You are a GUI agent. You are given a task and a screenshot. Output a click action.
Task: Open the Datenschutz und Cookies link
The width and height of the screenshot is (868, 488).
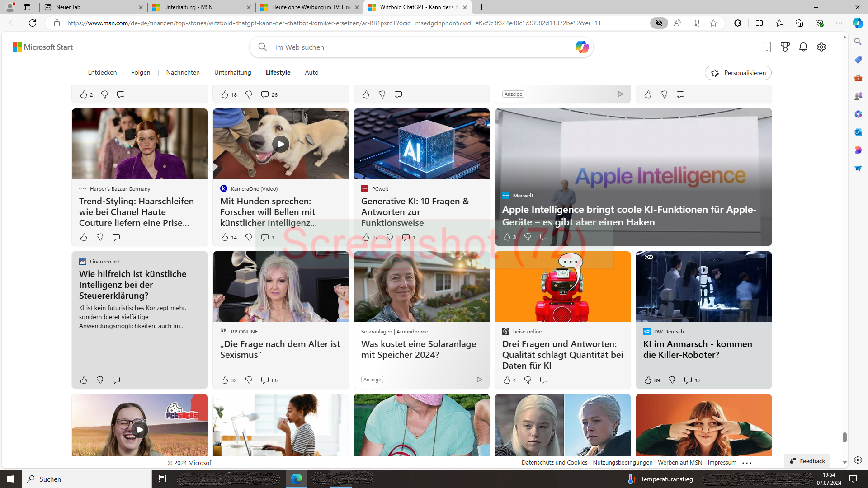(x=554, y=462)
